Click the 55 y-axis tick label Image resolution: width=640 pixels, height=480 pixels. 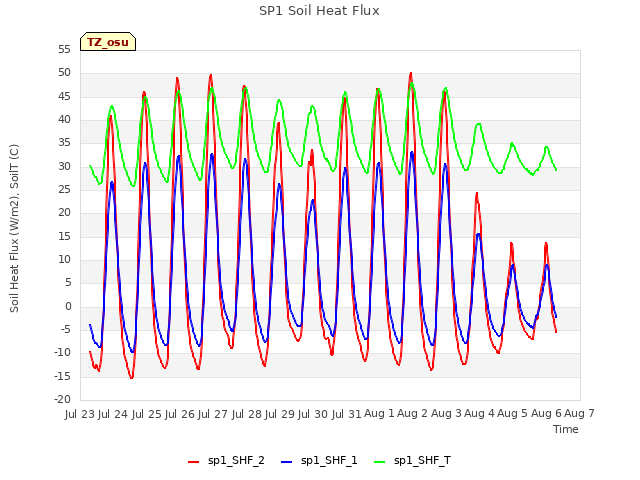[x=64, y=49]
